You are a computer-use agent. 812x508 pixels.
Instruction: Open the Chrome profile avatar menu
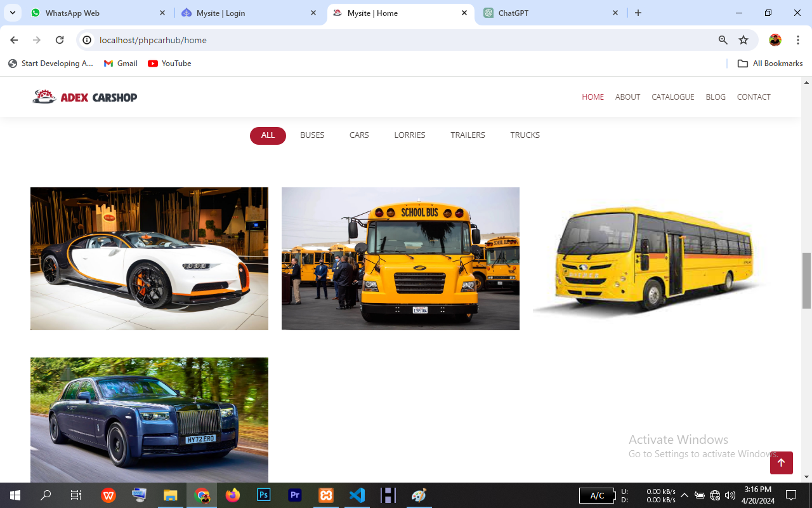tap(775, 39)
